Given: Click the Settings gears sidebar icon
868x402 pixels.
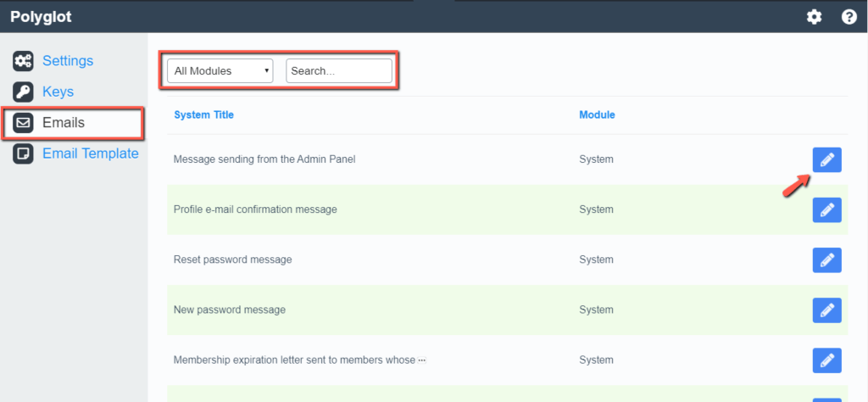Looking at the screenshot, I should 23,60.
